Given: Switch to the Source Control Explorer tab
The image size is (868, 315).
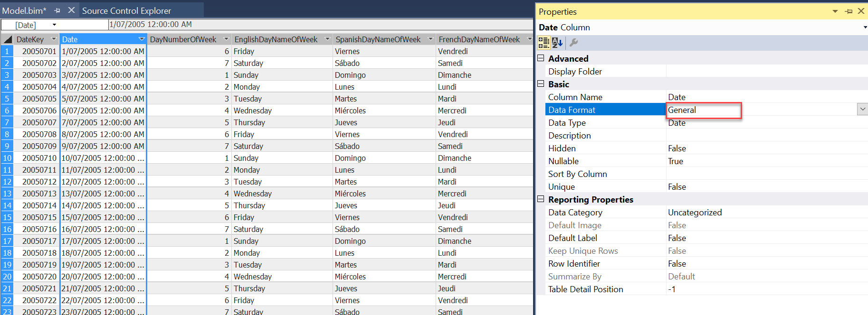Looking at the screenshot, I should pyautogui.click(x=126, y=10).
